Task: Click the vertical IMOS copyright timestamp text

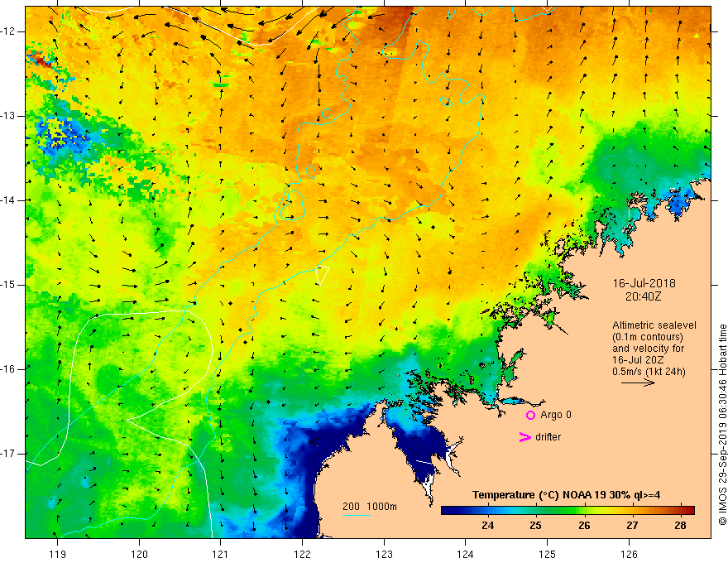Action: click(x=722, y=425)
